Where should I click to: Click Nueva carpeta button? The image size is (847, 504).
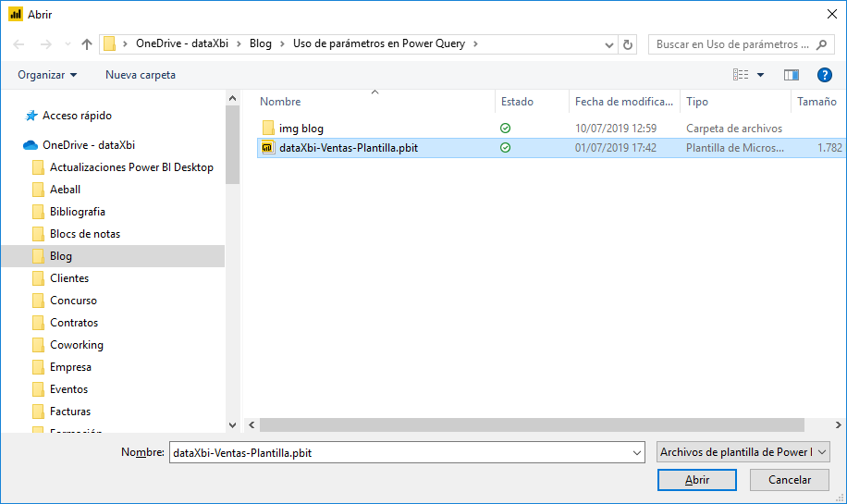141,75
